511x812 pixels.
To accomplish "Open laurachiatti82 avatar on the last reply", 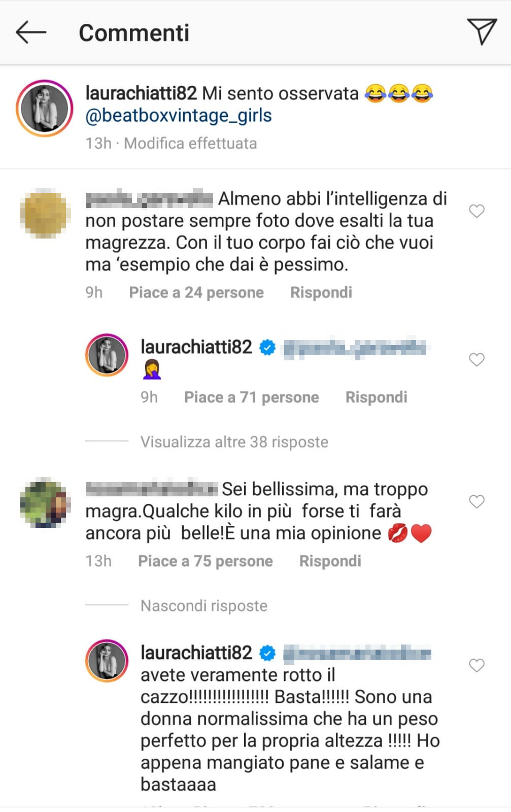I will (x=107, y=660).
